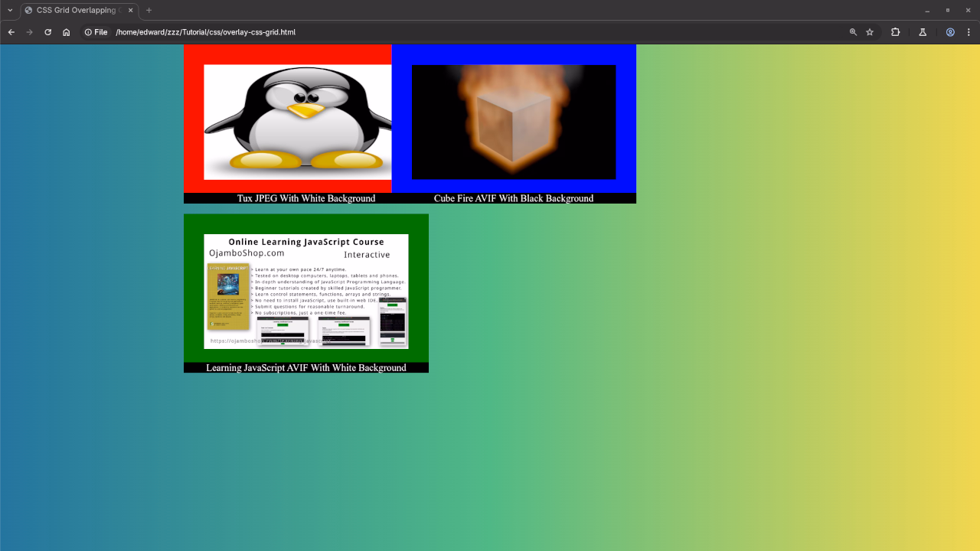Screen dimensions: 980x551
Task: Open the browser home page
Action: pyautogui.click(x=67, y=32)
